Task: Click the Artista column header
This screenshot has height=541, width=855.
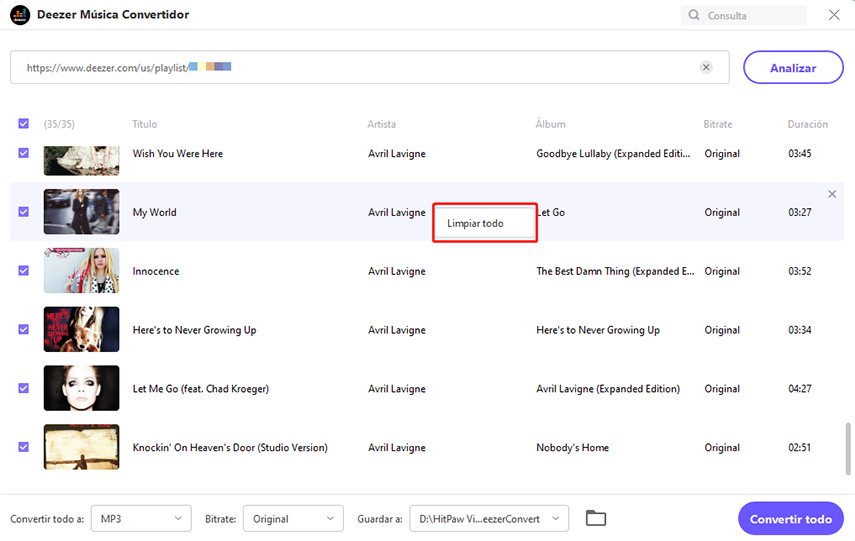Action: pos(381,124)
